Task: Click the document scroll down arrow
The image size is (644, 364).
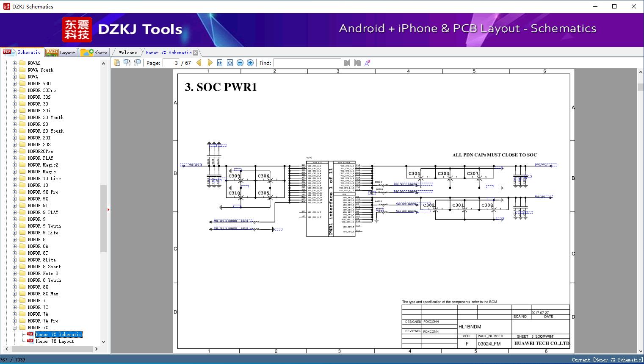Action: pyautogui.click(x=640, y=350)
